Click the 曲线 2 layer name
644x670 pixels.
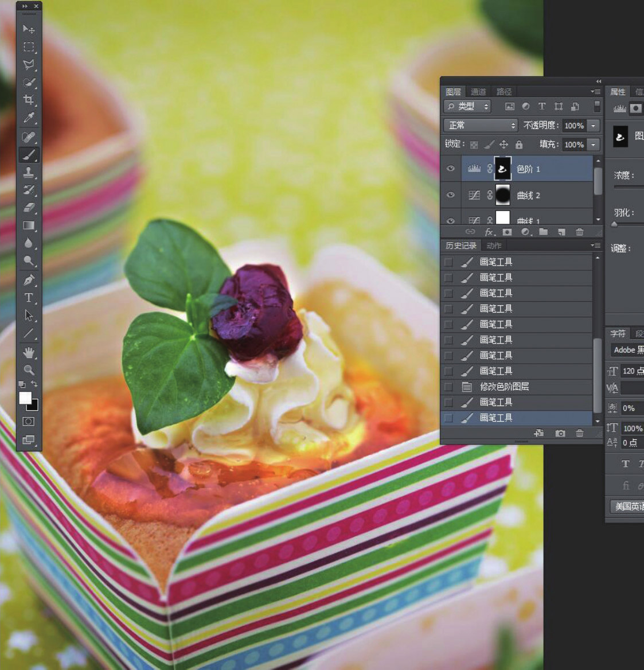528,196
